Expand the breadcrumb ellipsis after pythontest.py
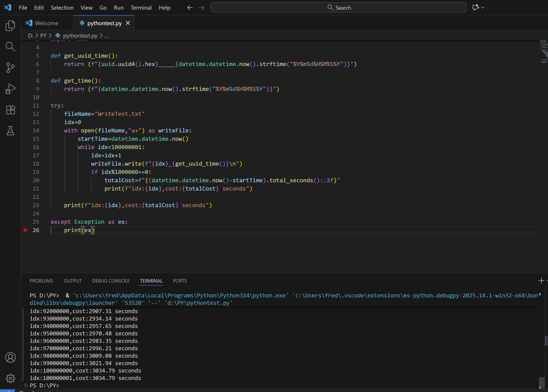Image resolution: width=548 pixels, height=392 pixels. pyautogui.click(x=106, y=36)
